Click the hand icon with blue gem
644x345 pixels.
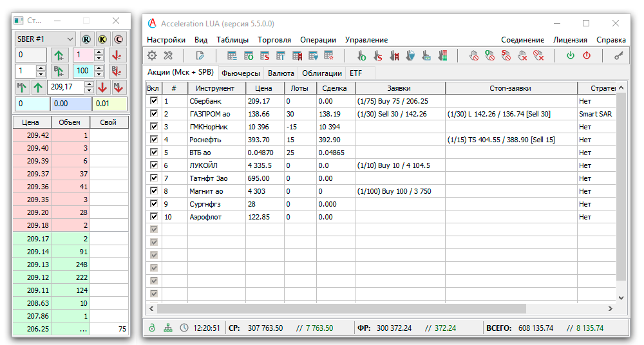point(410,55)
